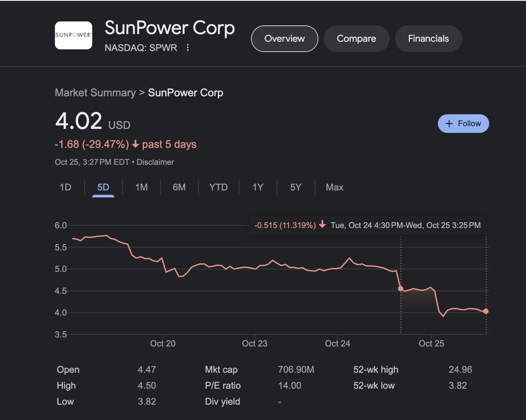This screenshot has width=526, height=420.
Task: Switch chart to 6M range
Action: 179,187
